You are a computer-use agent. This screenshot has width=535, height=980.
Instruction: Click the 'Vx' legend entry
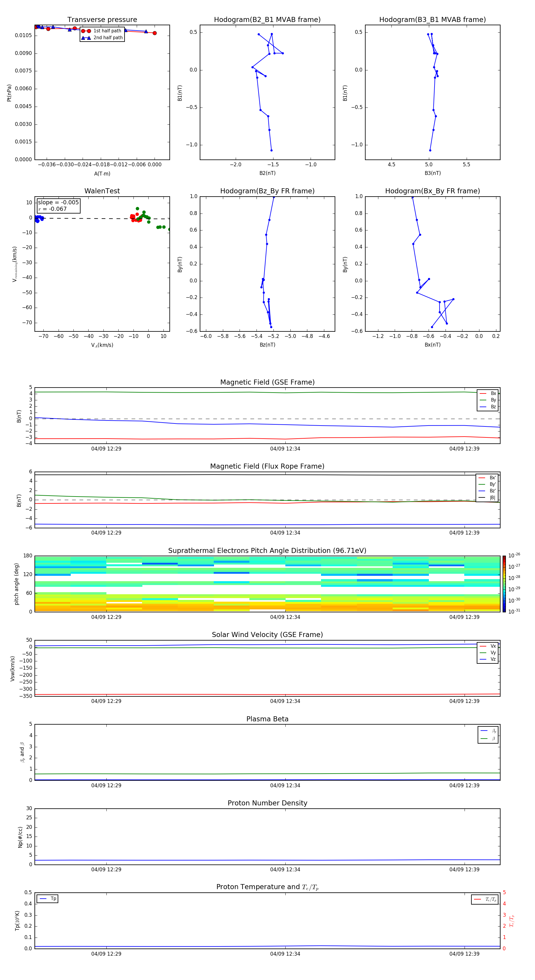pos(488,646)
